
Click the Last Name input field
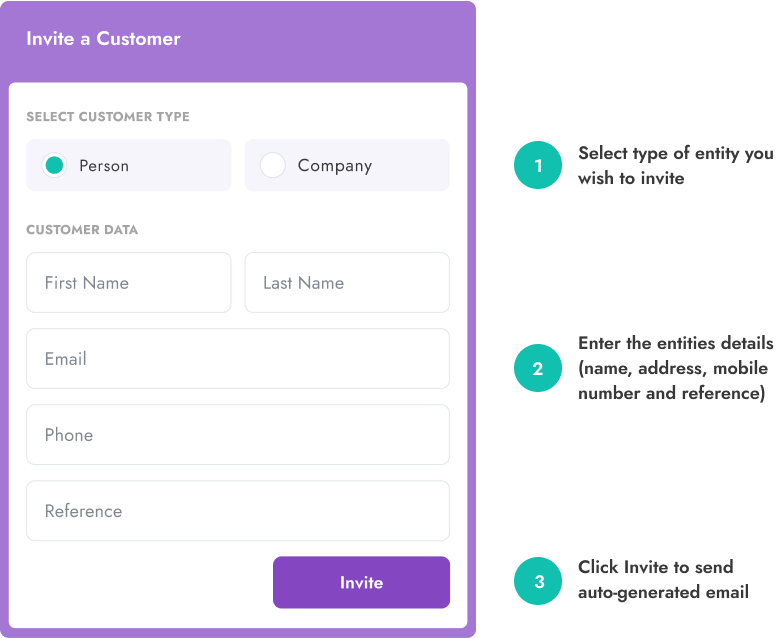(347, 283)
